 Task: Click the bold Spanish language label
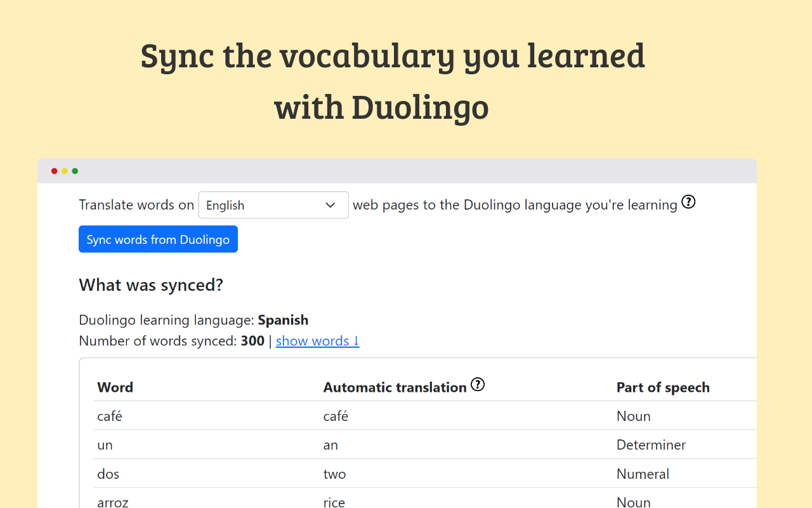click(283, 319)
